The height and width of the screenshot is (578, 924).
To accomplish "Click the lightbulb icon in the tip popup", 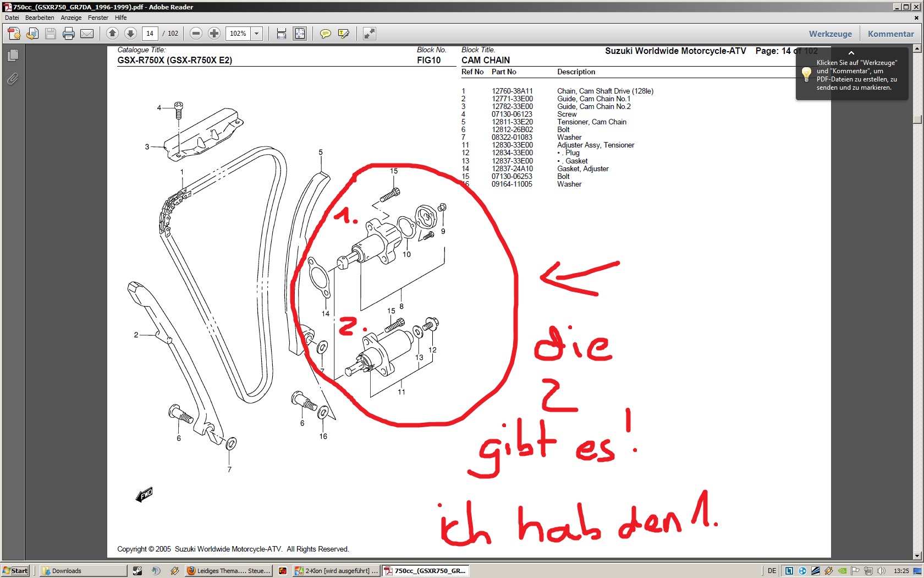I will point(806,74).
